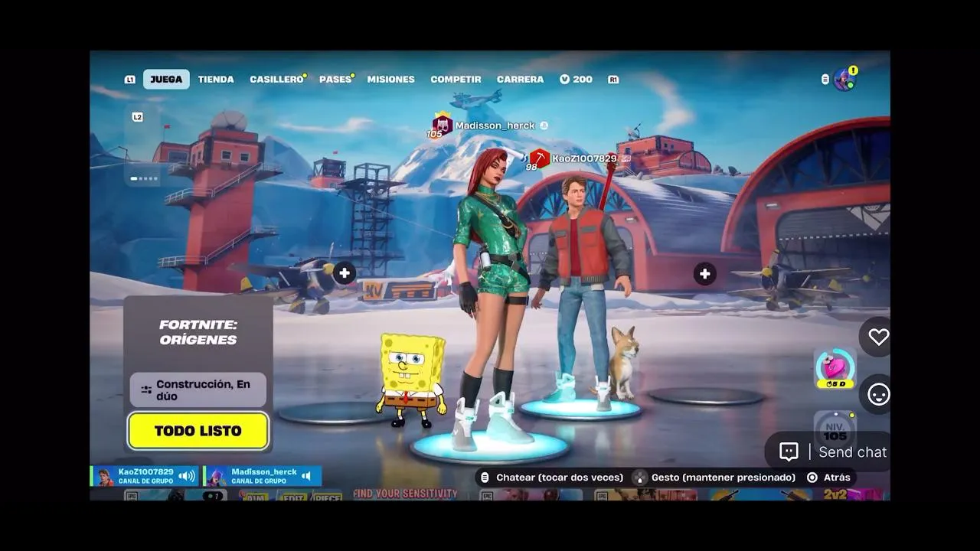Open the TIENDA tab
The image size is (980, 551).
(x=216, y=80)
